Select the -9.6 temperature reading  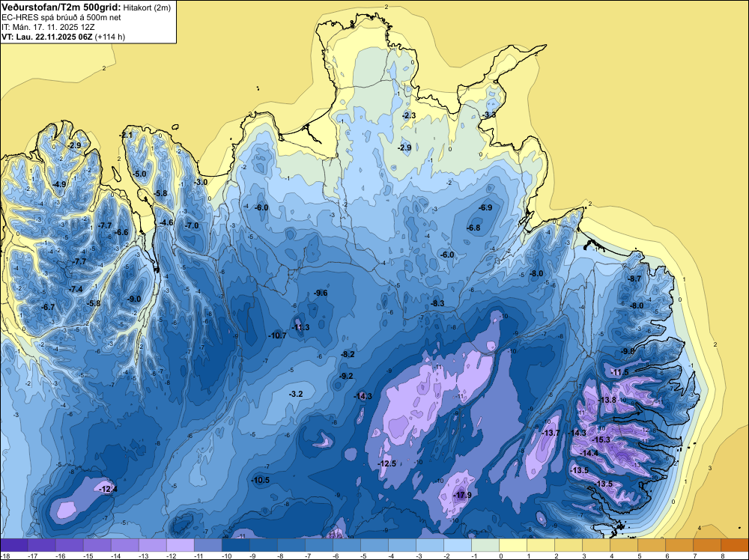(321, 293)
